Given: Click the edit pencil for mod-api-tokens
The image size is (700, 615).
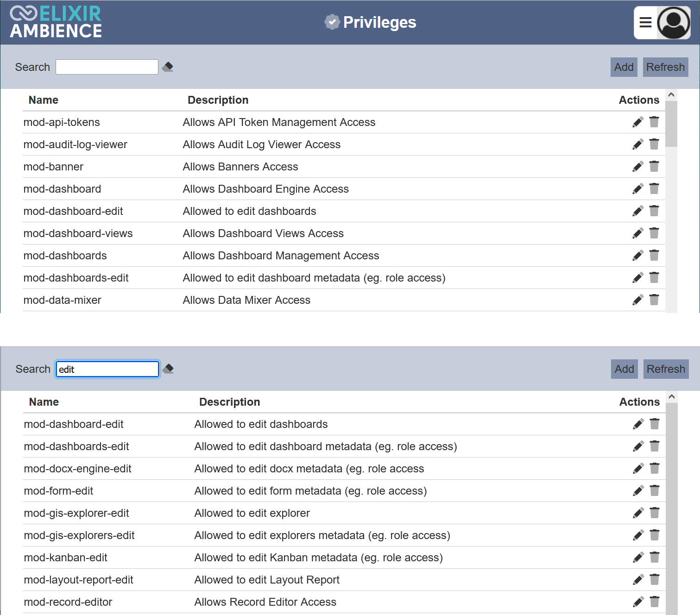Looking at the screenshot, I should [x=637, y=122].
